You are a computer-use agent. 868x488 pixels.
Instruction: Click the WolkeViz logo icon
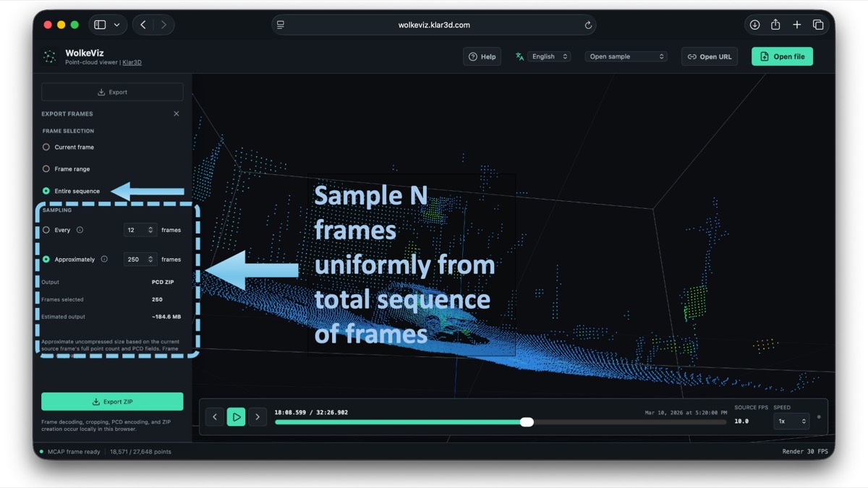(x=49, y=56)
